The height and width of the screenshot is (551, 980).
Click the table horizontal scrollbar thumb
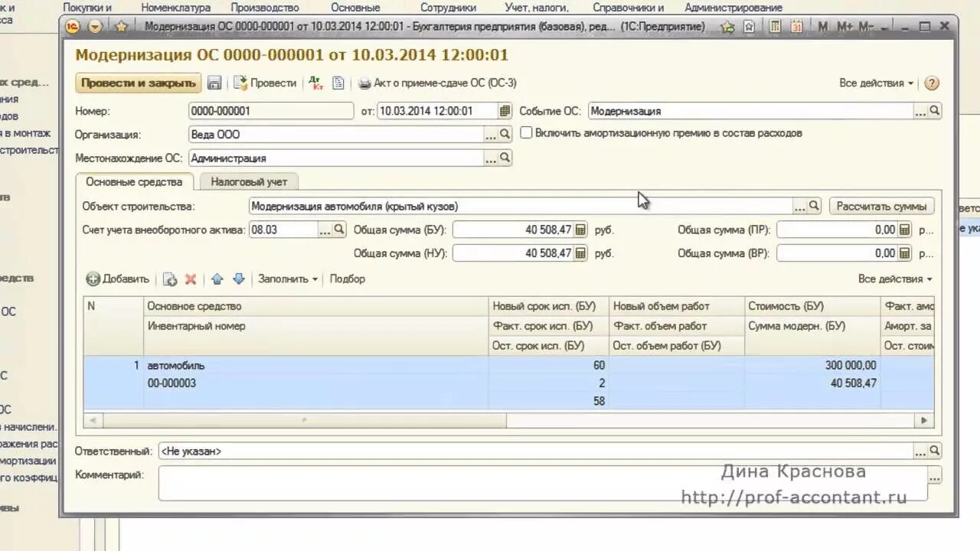(x=305, y=420)
